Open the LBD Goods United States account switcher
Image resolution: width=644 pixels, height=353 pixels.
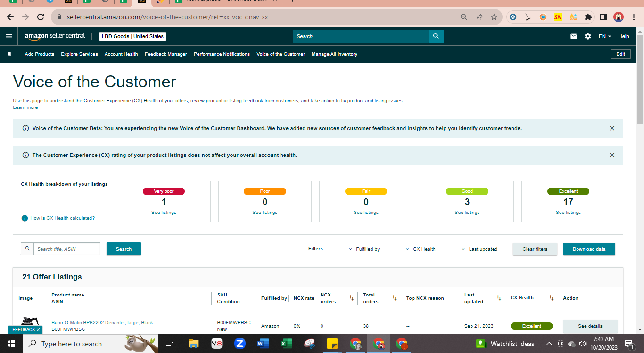click(133, 36)
